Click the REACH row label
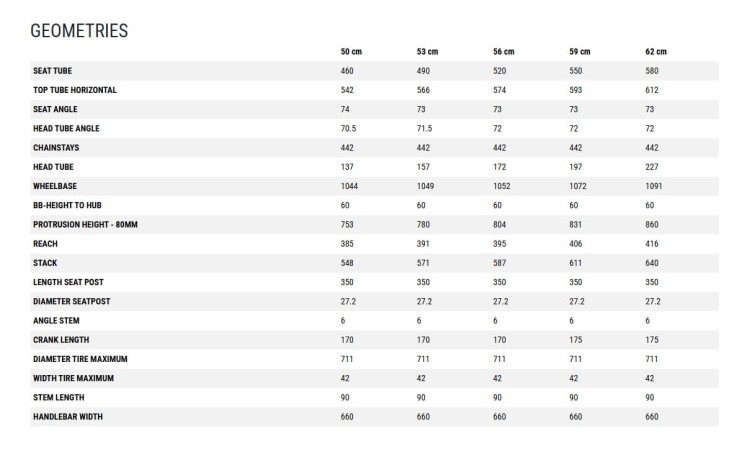750x450 pixels. pyautogui.click(x=45, y=244)
